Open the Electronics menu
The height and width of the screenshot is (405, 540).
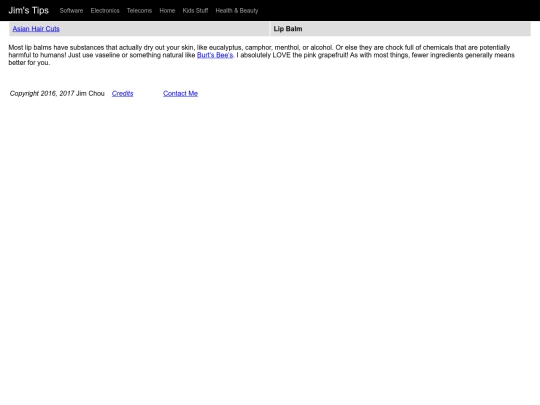(105, 11)
